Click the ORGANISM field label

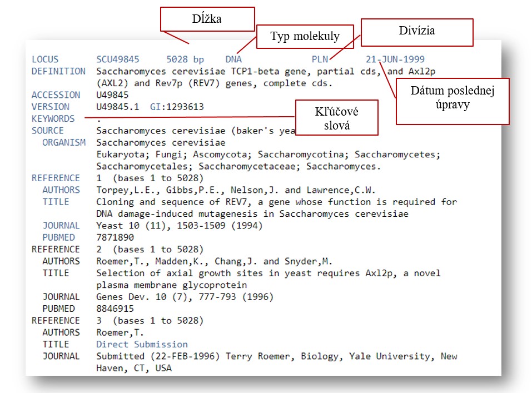(64, 142)
